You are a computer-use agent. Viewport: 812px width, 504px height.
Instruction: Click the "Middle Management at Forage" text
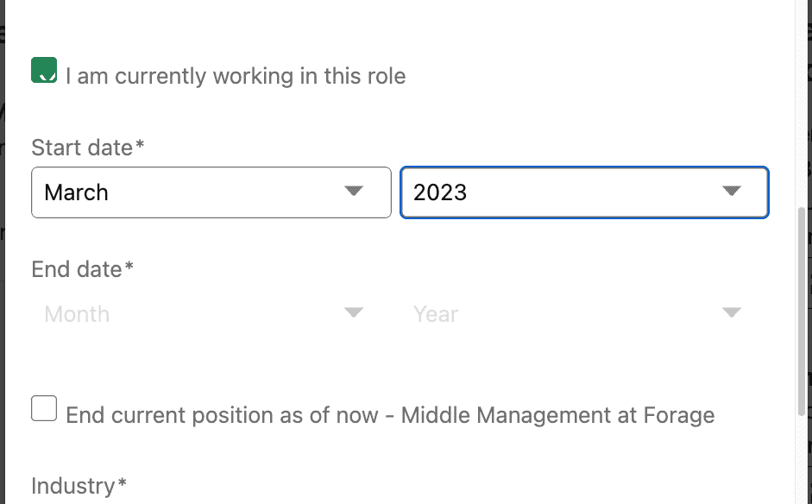coord(557,415)
